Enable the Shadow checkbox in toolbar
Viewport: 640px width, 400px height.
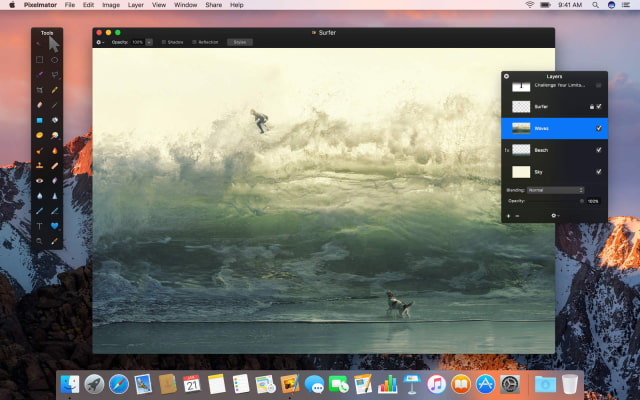coord(164,42)
